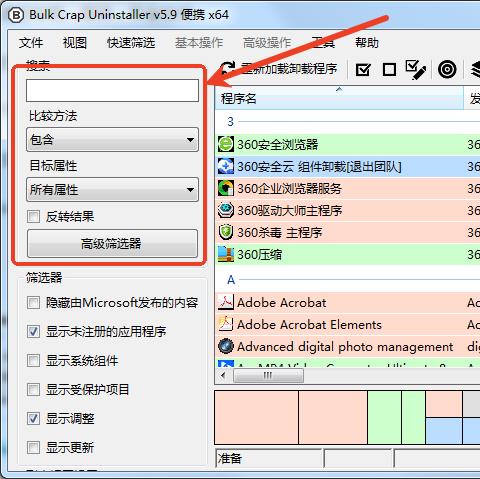Click the 高级筛选器 button
The width and height of the screenshot is (480, 479).
[x=112, y=243]
